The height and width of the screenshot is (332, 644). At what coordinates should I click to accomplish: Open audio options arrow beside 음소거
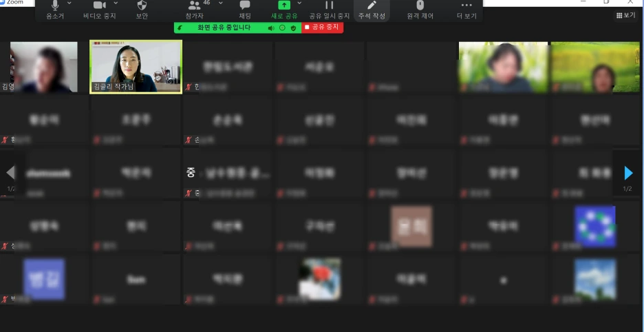point(69,3)
